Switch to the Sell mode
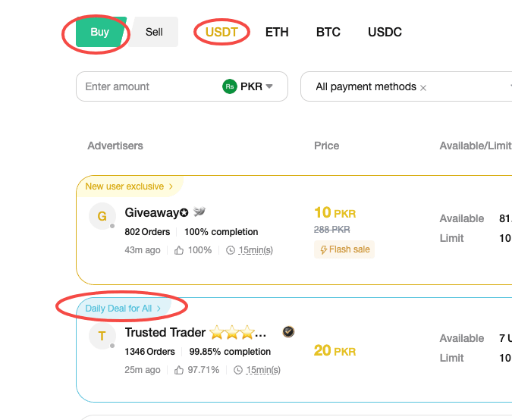The width and height of the screenshot is (512, 420). pyautogui.click(x=154, y=32)
